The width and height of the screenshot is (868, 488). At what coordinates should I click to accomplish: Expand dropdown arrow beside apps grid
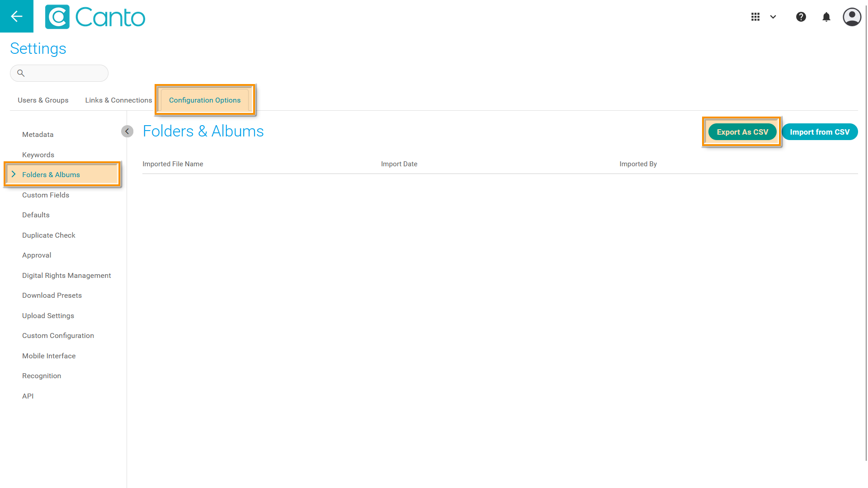(x=773, y=17)
